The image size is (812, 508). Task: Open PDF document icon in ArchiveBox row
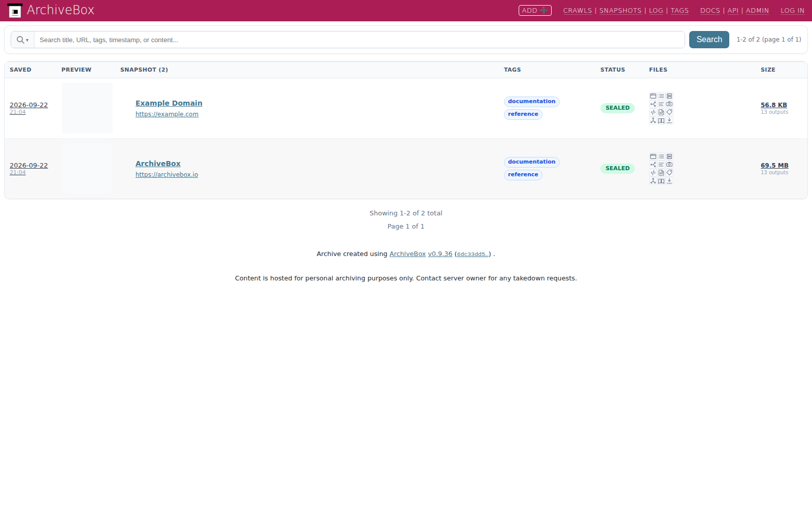pos(661,173)
